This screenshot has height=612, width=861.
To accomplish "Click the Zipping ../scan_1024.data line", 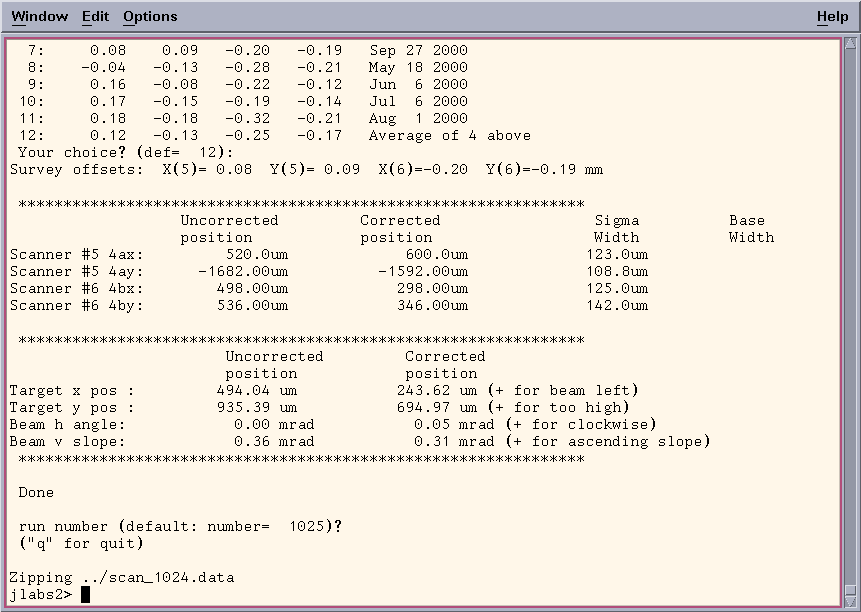I will click(122, 578).
